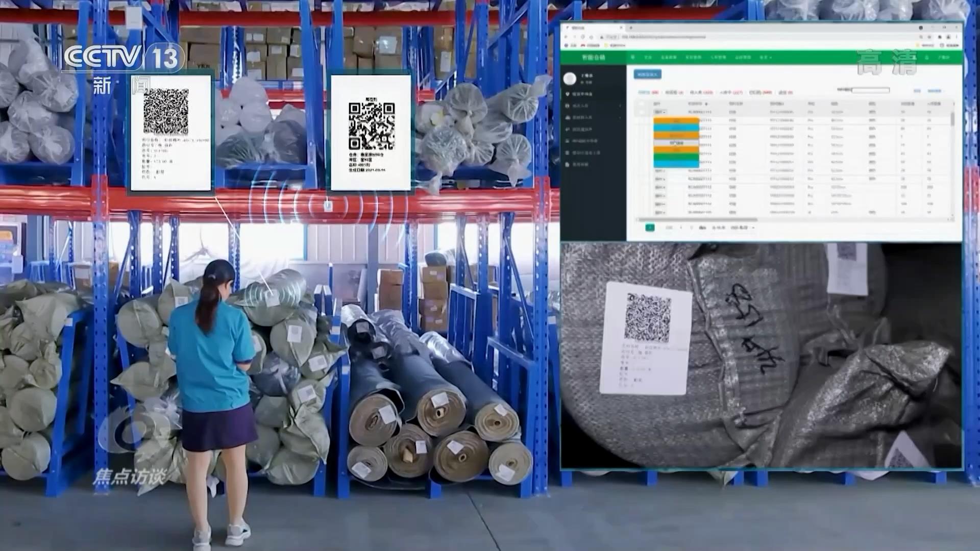Select the first status filter tab with red count
980x551 pixels.
click(x=648, y=92)
